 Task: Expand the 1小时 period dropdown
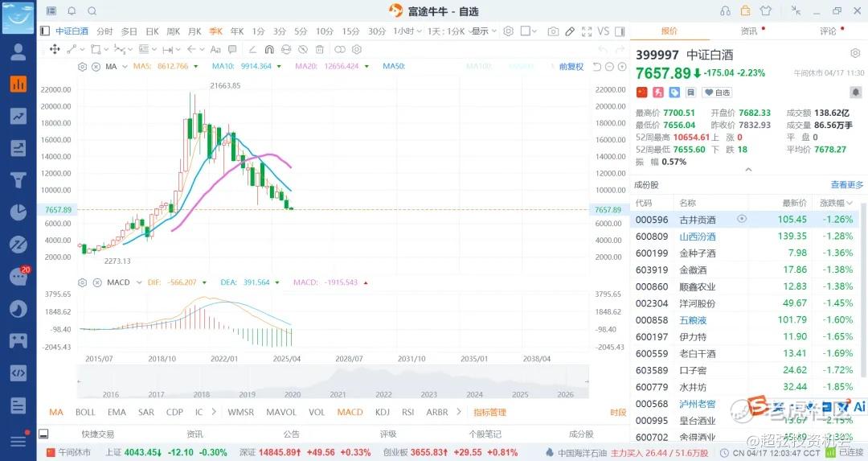407,31
